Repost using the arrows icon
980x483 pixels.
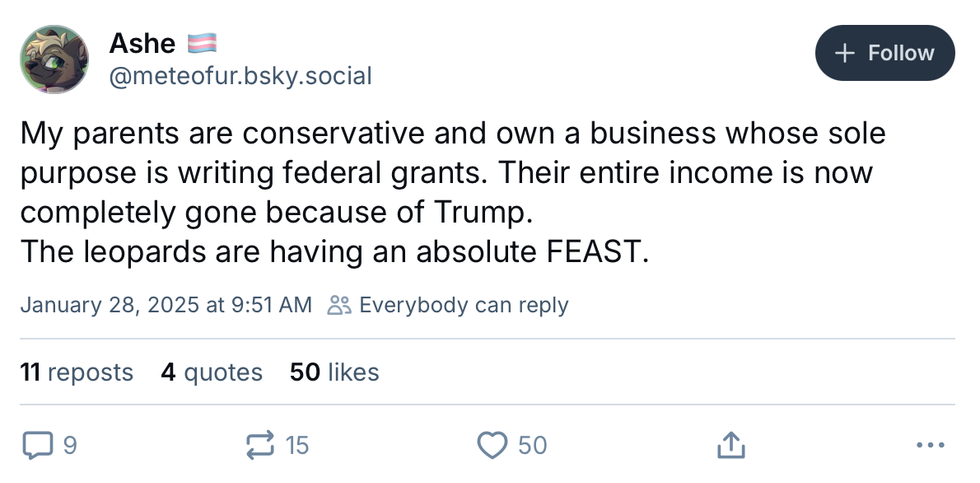click(262, 445)
